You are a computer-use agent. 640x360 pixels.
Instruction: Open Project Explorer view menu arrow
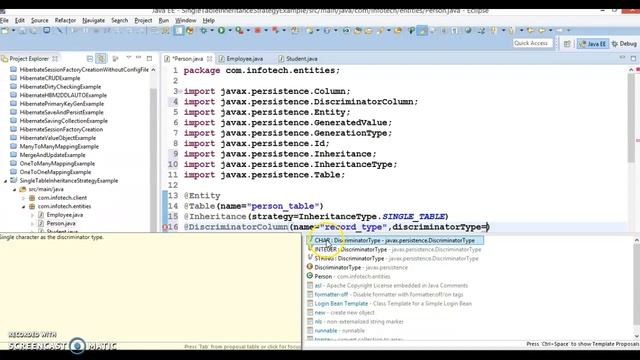click(129, 58)
